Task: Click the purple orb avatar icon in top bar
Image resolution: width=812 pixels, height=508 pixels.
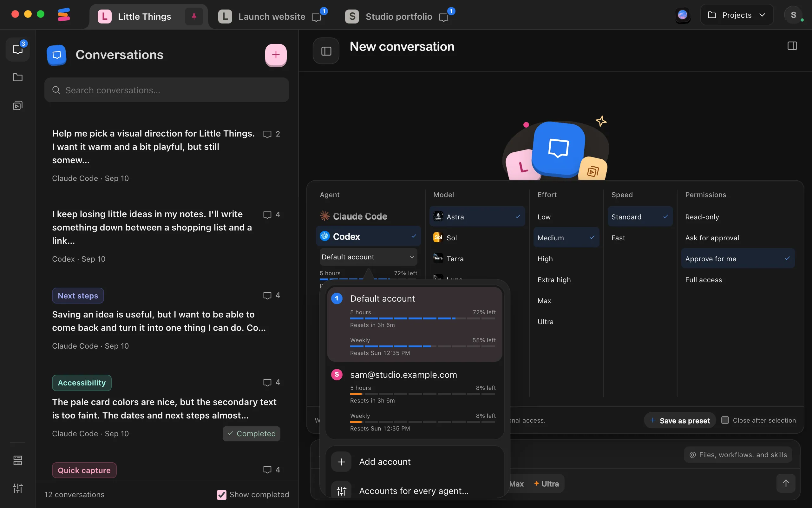Action: (683, 15)
